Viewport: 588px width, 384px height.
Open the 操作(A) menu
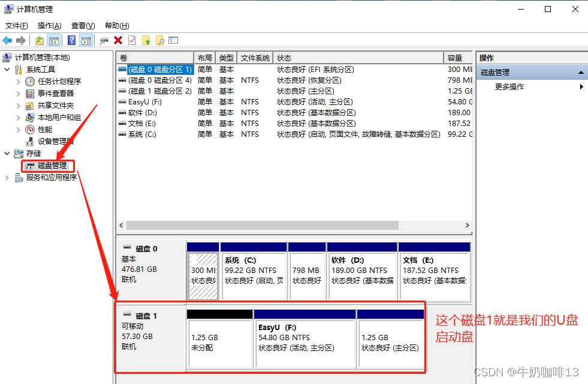point(49,26)
